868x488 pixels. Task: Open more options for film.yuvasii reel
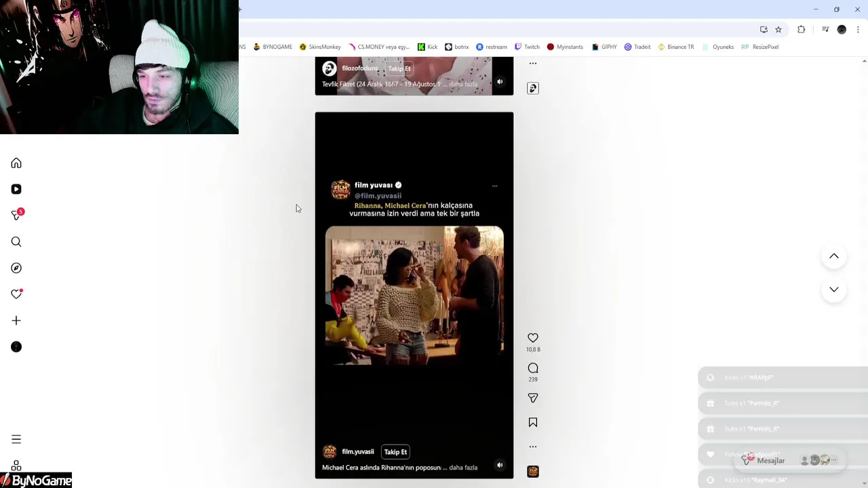pos(533,447)
